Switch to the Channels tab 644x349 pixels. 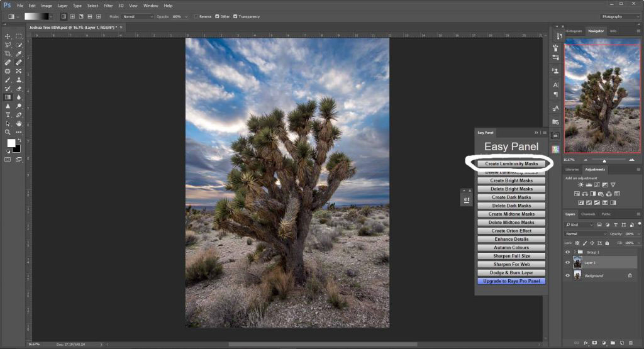point(588,214)
